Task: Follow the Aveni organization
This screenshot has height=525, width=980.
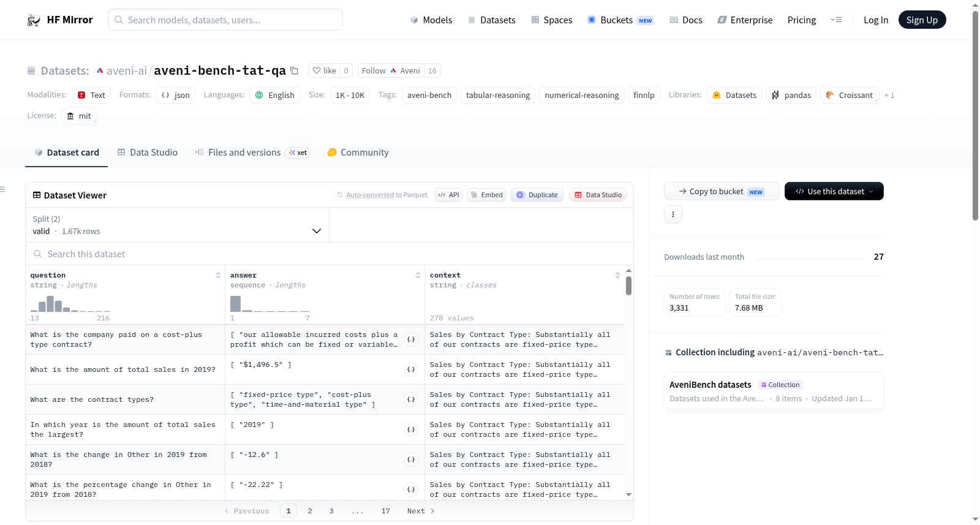Action: pos(391,71)
